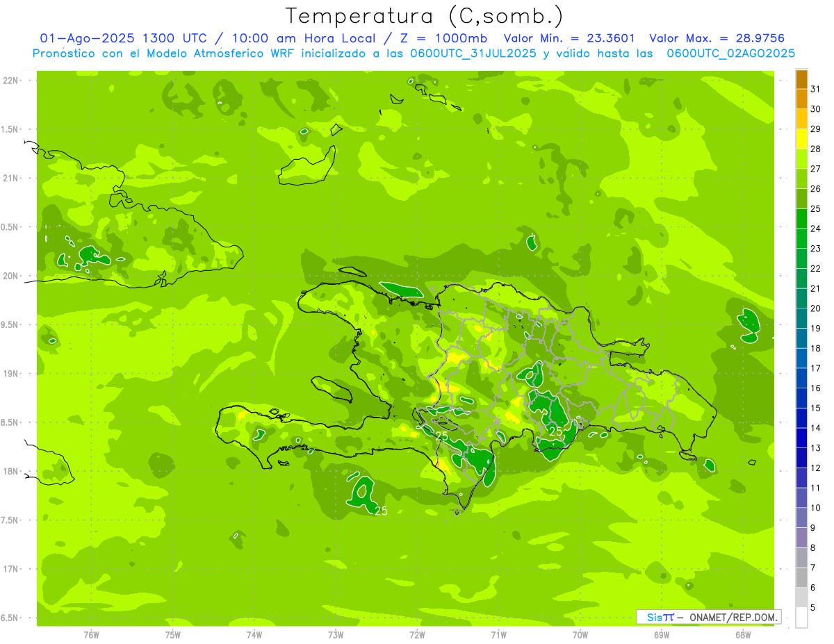Pick the teal legend band between 19 and 20
834x644 pixels.
801,318
